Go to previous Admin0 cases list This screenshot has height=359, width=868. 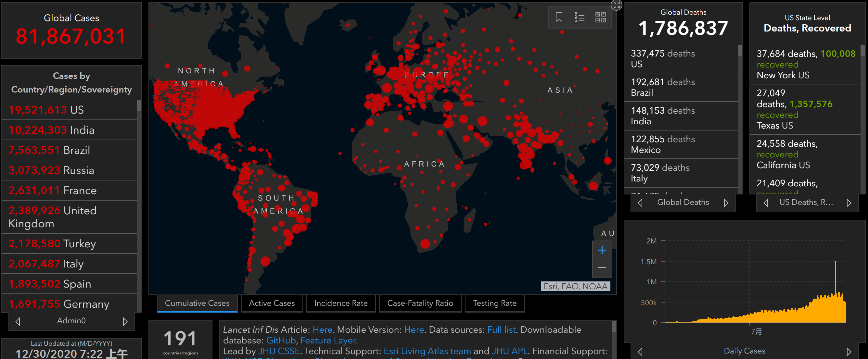pyautogui.click(x=18, y=322)
